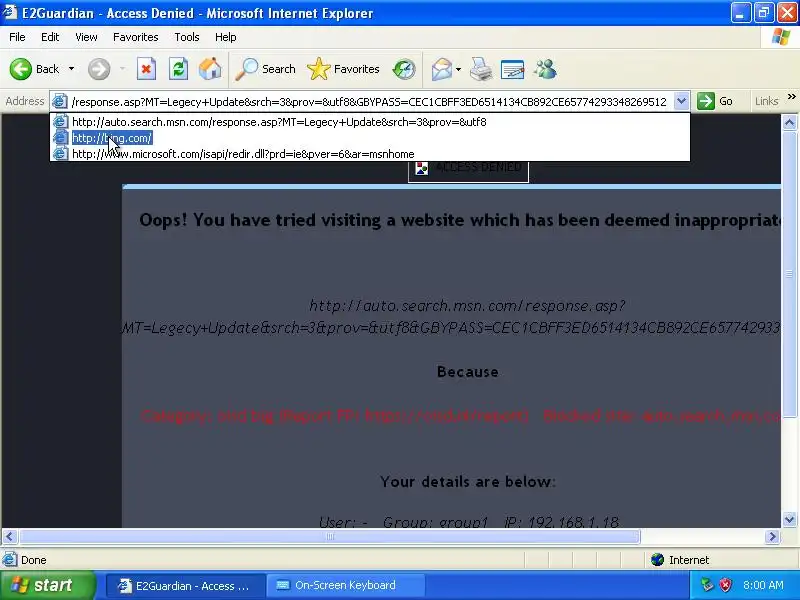The height and width of the screenshot is (600, 800).
Task: Click the Edit page toolbar icon
Action: [x=512, y=69]
